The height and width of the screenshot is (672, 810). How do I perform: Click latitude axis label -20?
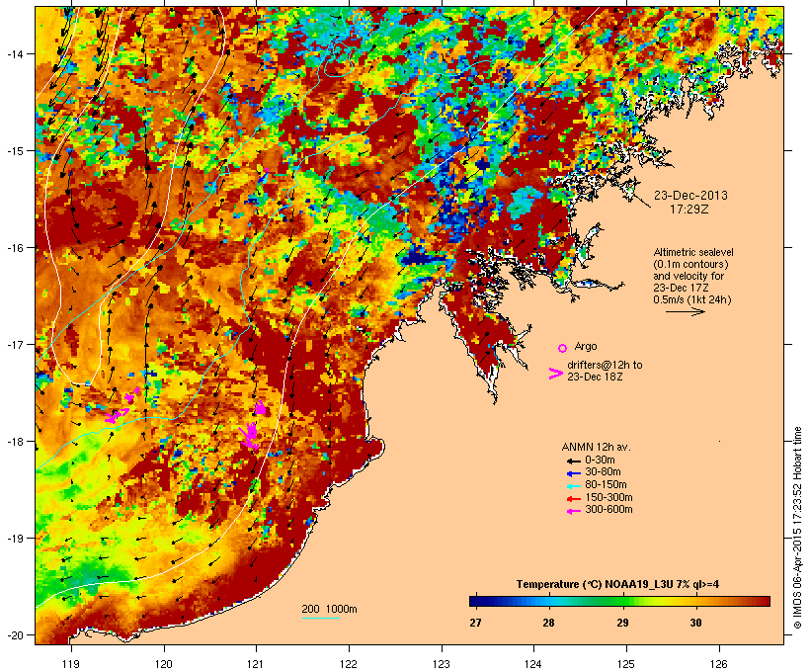point(14,635)
